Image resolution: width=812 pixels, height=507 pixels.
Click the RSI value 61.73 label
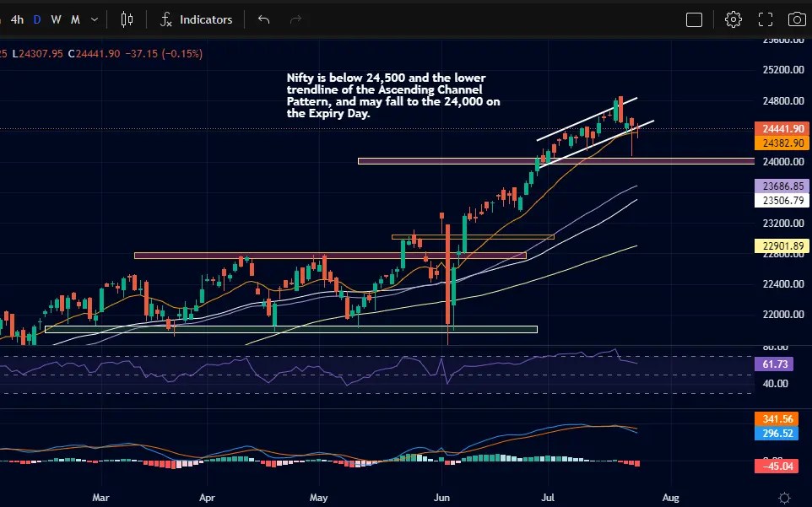coord(774,364)
